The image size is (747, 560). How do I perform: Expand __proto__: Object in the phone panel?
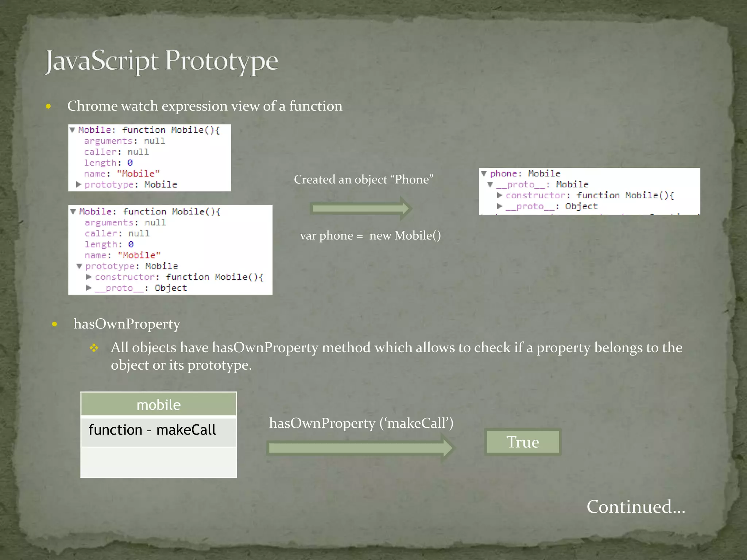500,206
